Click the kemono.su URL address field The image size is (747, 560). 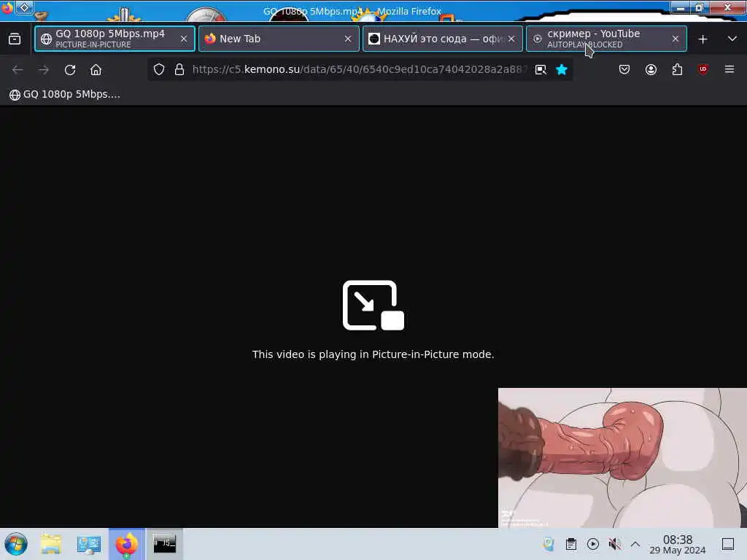359,69
